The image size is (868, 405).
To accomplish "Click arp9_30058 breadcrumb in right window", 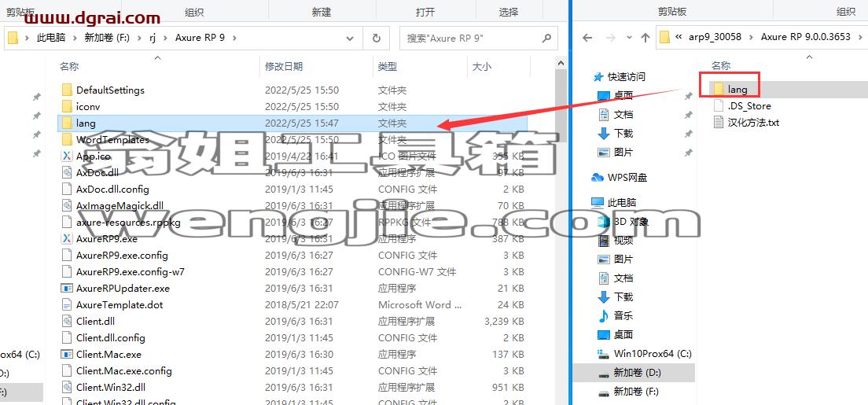I will pyautogui.click(x=715, y=37).
